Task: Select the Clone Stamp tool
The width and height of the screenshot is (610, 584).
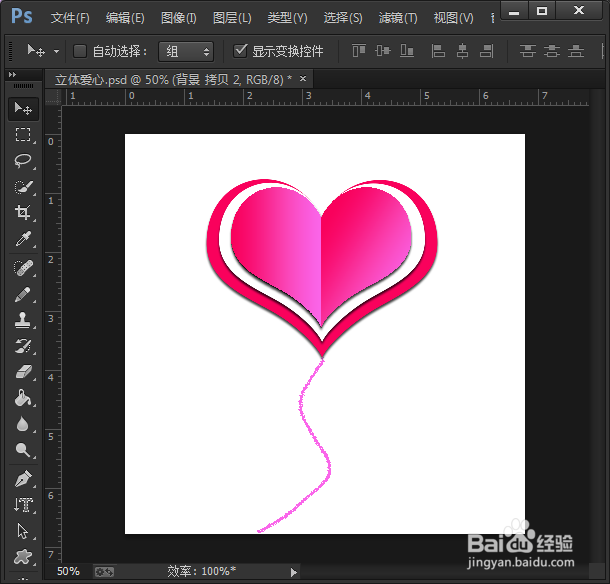Action: pos(23,320)
